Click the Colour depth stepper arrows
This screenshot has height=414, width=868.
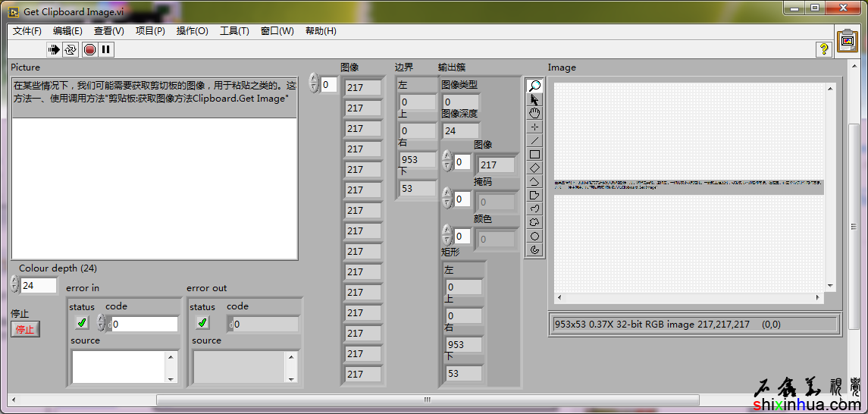point(14,285)
